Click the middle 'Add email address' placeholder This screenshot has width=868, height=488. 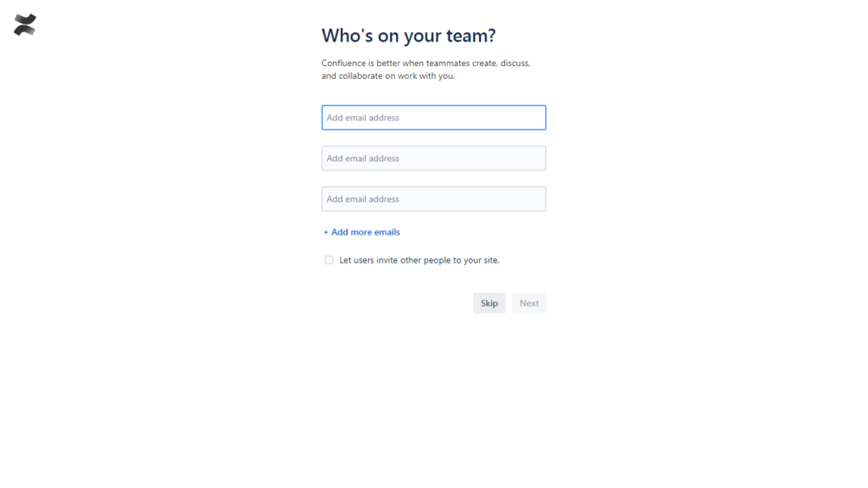(x=433, y=158)
